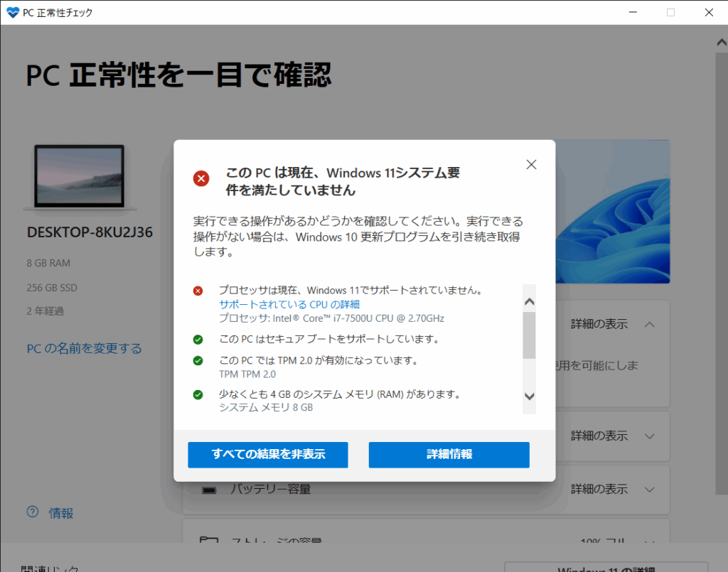Click the システム メモリ 8 GB text
Screen dimensions: 728x572
pyautogui.click(x=266, y=407)
